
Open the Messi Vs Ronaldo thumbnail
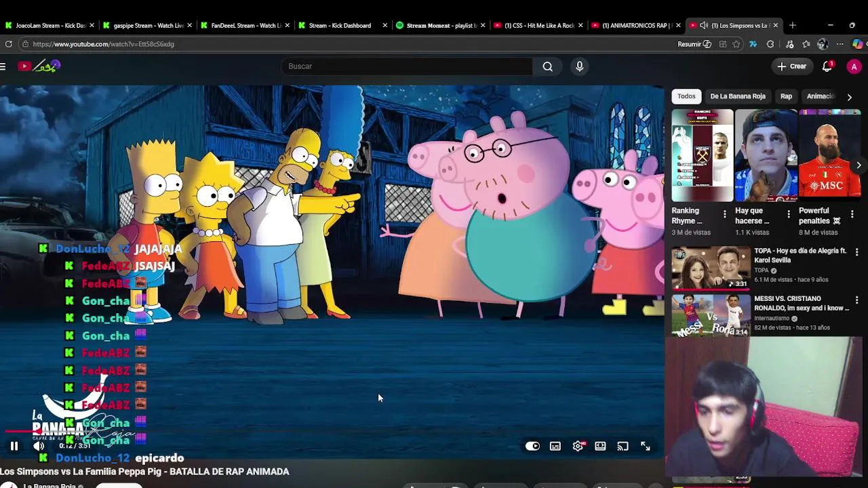coord(711,315)
